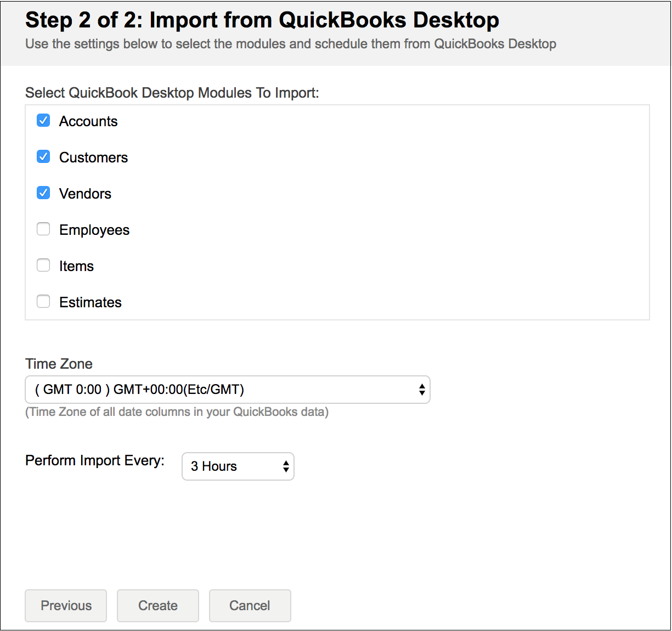
Task: Click the Estimates label text
Action: point(91,302)
